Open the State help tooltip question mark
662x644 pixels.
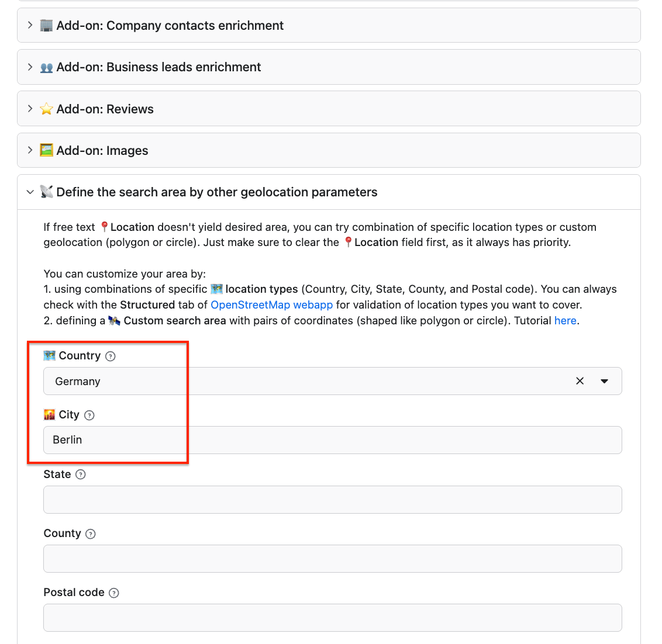point(81,475)
